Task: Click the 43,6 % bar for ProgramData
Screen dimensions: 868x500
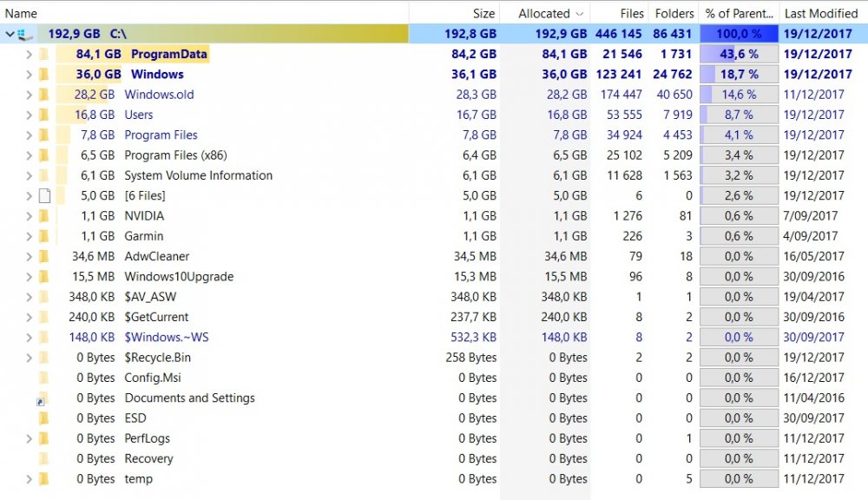Action: (739, 54)
